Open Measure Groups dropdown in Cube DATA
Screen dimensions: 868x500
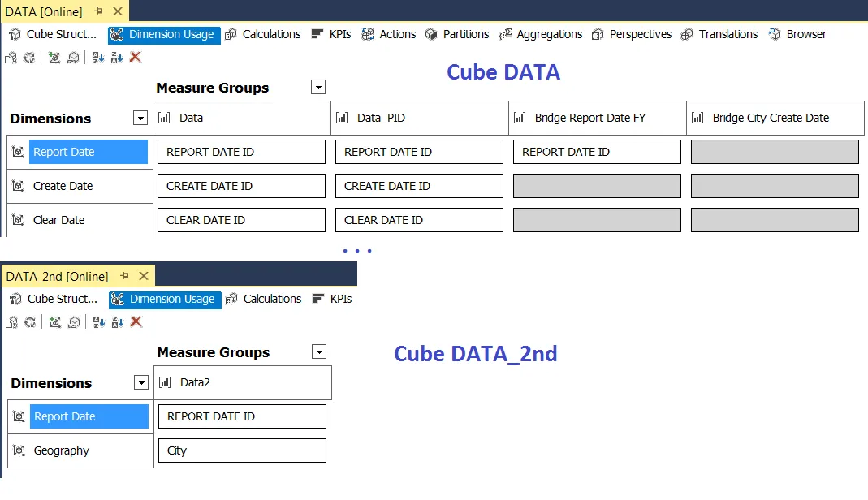pyautogui.click(x=318, y=87)
